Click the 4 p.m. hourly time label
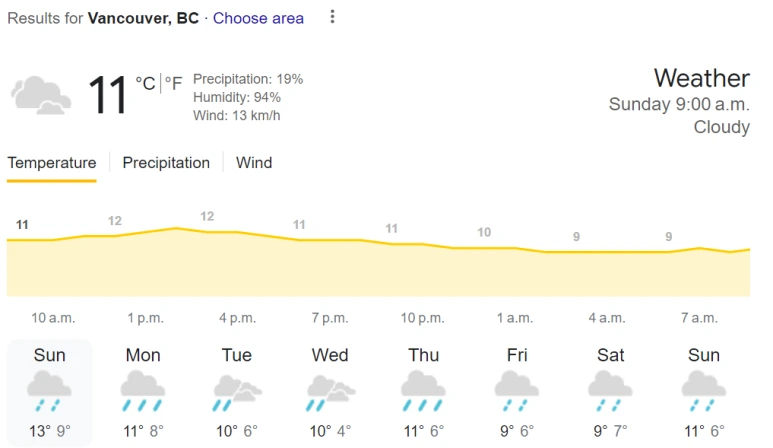The width and height of the screenshot is (773, 448). [x=238, y=318]
